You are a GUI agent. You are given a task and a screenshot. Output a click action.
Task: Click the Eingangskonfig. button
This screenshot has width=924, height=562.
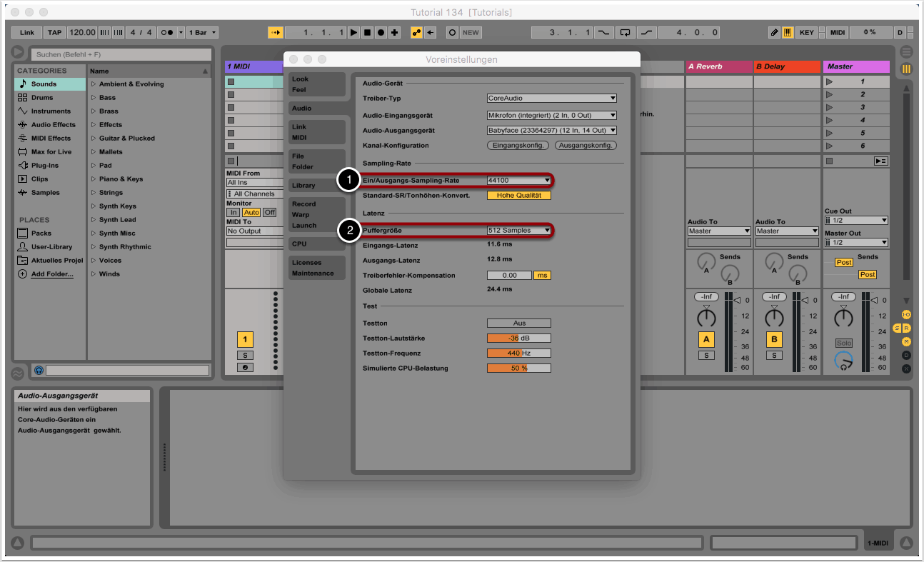coord(518,146)
